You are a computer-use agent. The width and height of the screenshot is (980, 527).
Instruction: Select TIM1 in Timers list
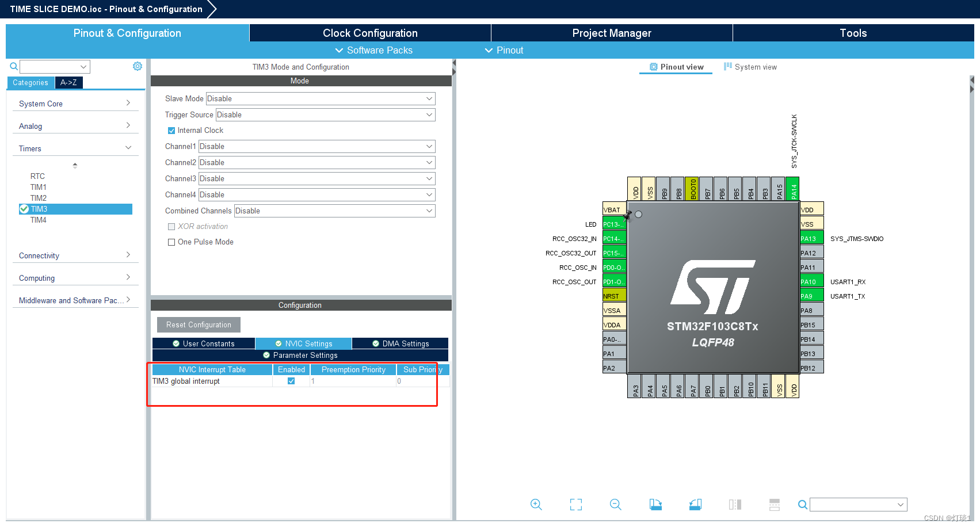point(39,187)
